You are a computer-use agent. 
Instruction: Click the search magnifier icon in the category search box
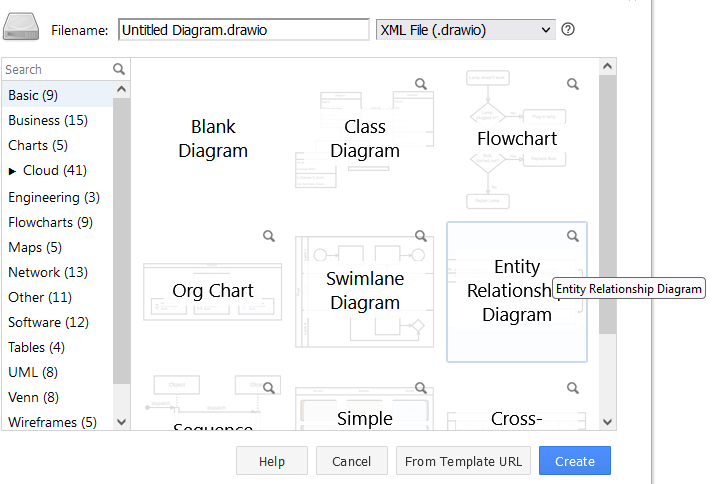coord(119,69)
